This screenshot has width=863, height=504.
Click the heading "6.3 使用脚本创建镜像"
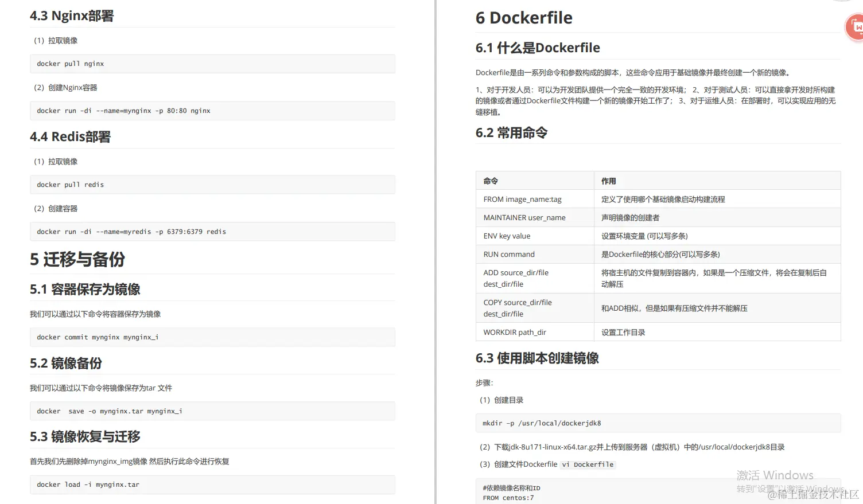point(537,358)
